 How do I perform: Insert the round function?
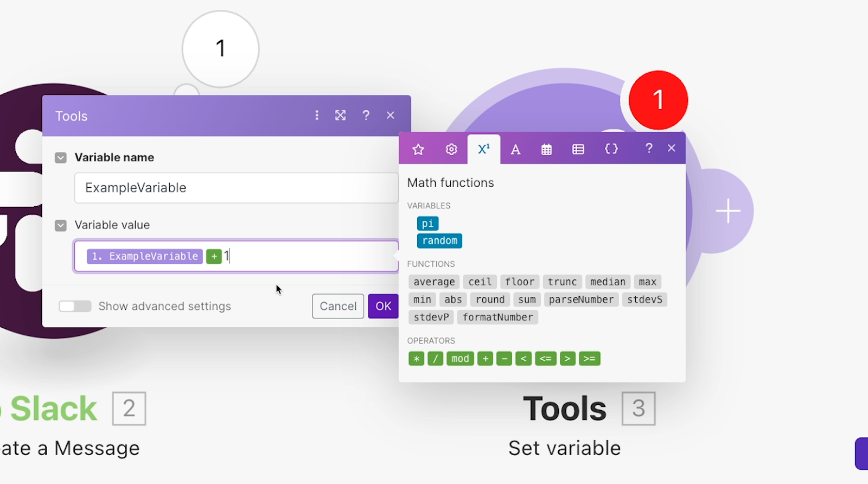[x=490, y=300]
